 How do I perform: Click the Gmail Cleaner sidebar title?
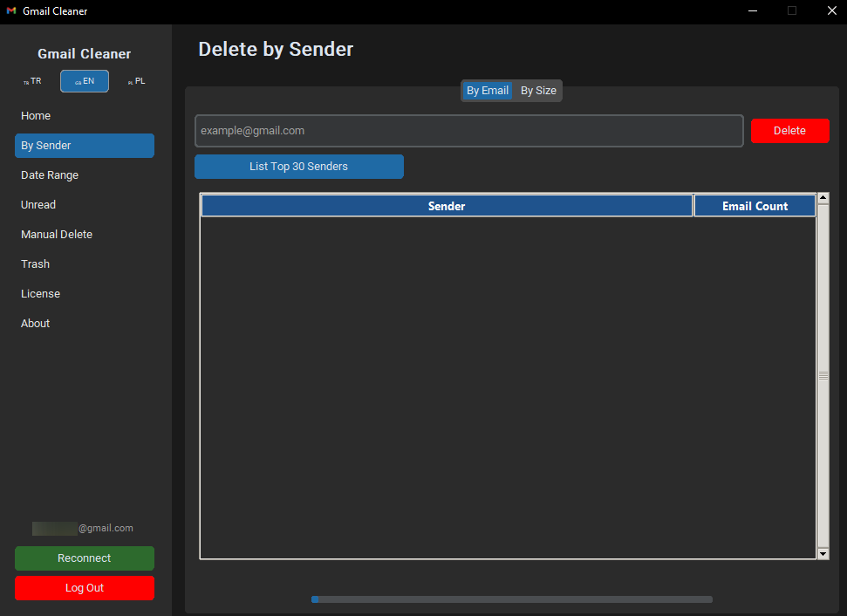click(x=85, y=54)
